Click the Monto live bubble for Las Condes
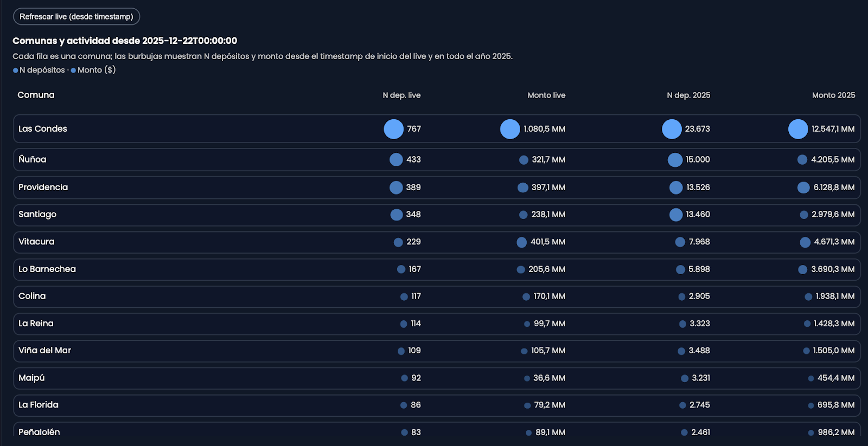868x446 pixels. click(509, 129)
